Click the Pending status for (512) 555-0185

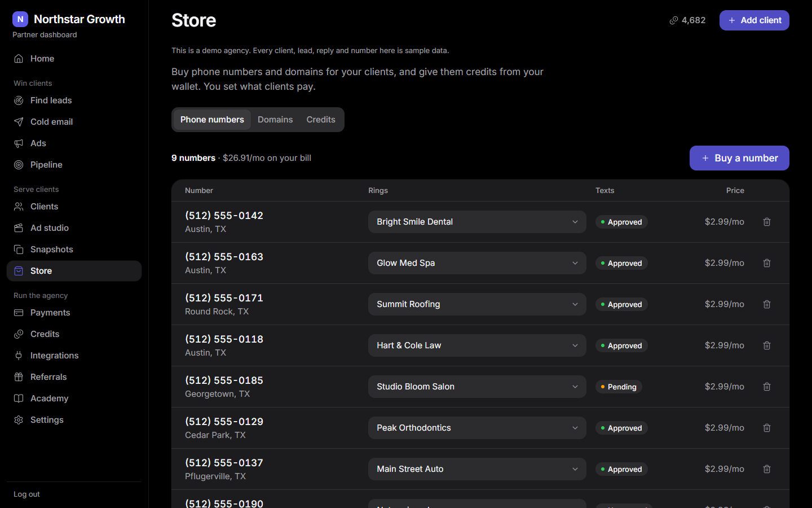[619, 387]
